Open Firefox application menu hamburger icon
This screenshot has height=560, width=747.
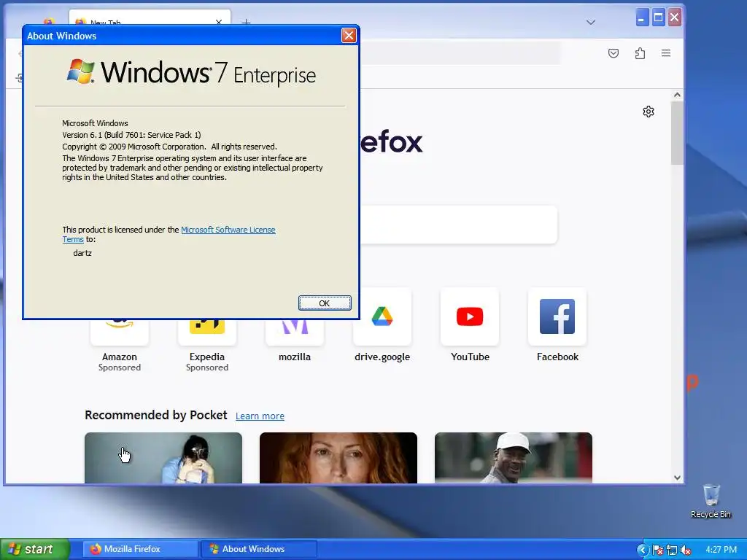[666, 52]
